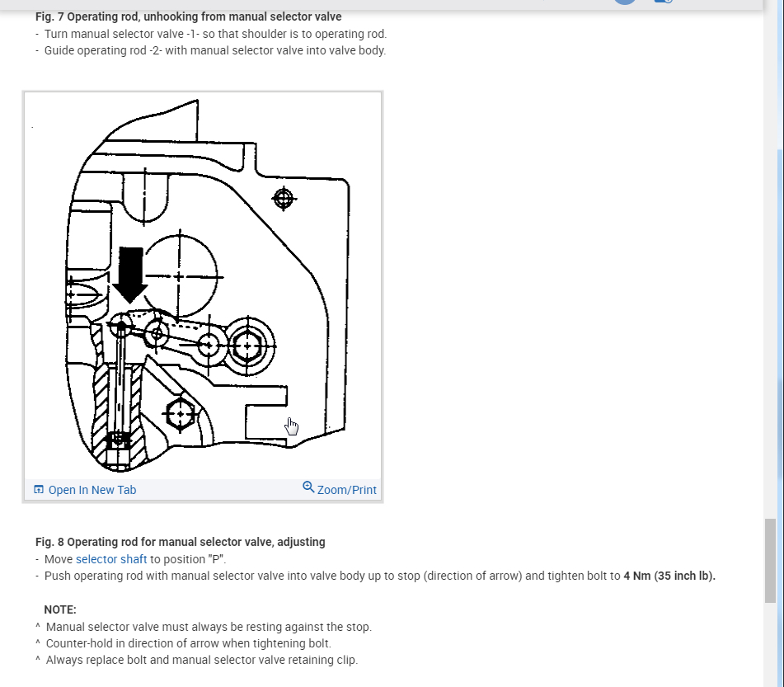This screenshot has height=687, width=784.
Task: Click 'Guide operating rod -2-' line
Action: [x=215, y=50]
